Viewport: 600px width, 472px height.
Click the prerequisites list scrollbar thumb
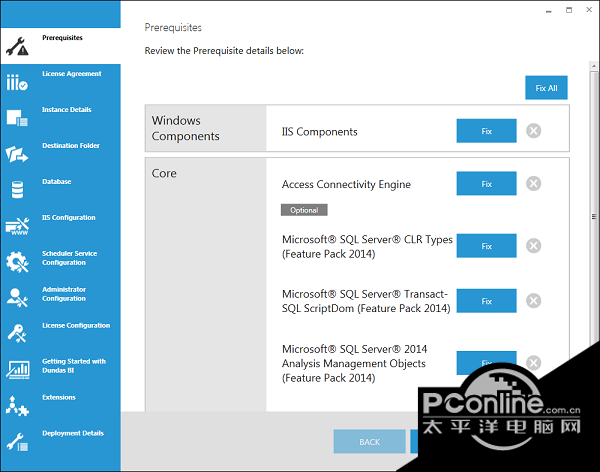pos(594,217)
